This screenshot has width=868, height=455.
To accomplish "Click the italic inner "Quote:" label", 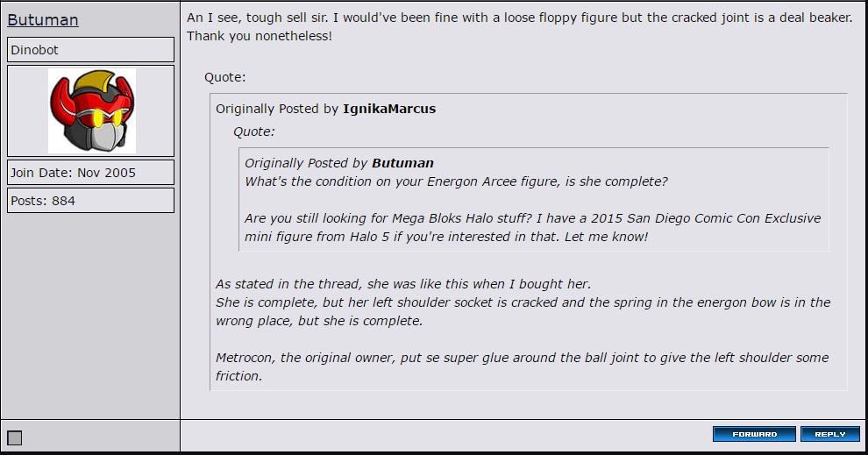I will click(x=253, y=132).
